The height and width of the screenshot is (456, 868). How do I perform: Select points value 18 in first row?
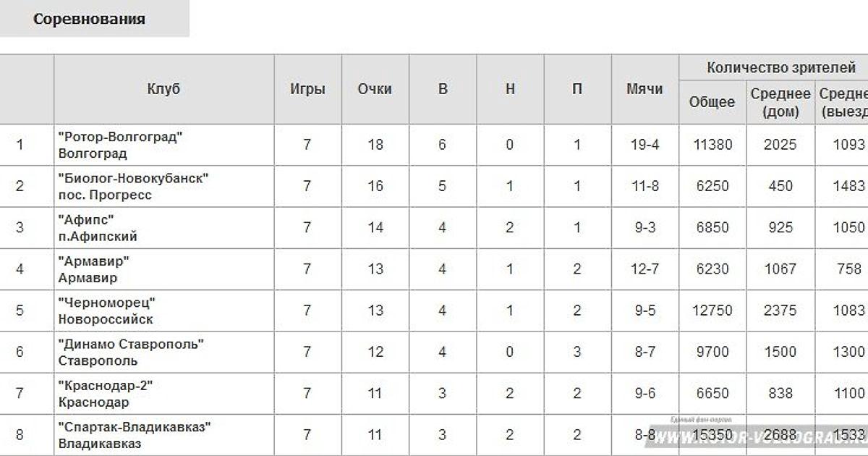375,145
